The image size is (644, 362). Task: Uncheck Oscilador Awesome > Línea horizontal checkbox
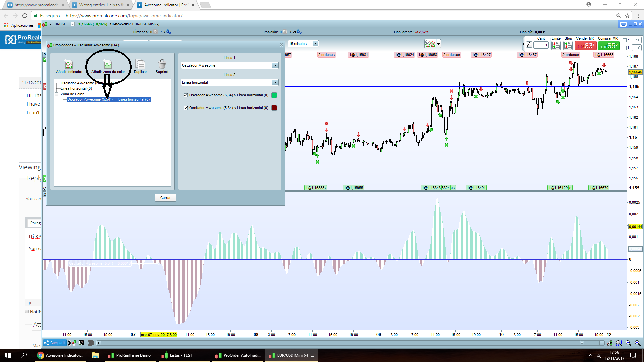[186, 95]
